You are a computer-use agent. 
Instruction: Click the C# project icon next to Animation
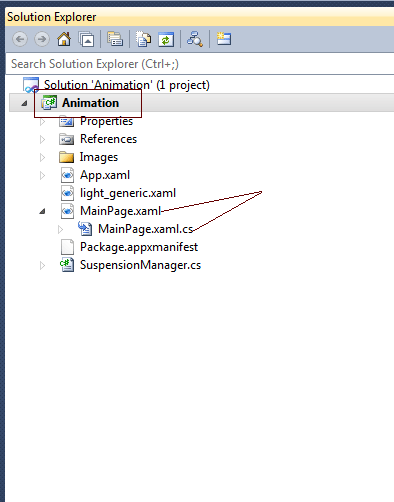click(49, 103)
